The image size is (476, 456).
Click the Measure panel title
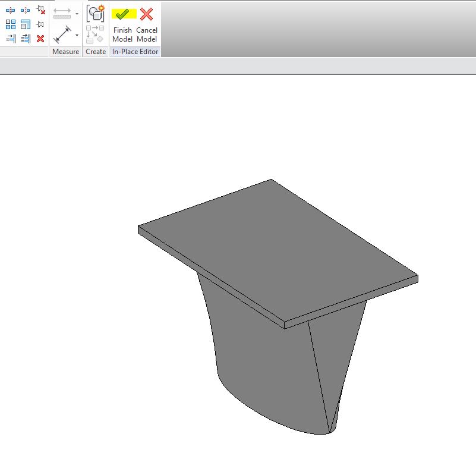[x=65, y=52]
